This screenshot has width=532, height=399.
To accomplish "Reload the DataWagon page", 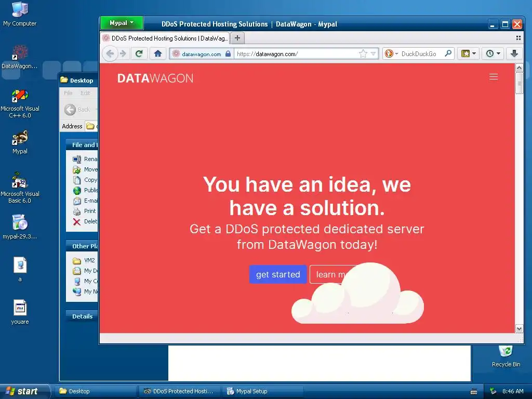I will click(x=139, y=54).
